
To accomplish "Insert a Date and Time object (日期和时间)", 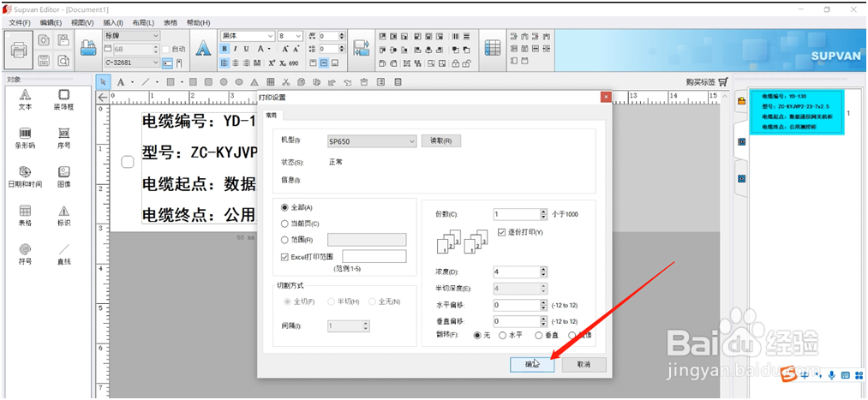I will coord(25,176).
